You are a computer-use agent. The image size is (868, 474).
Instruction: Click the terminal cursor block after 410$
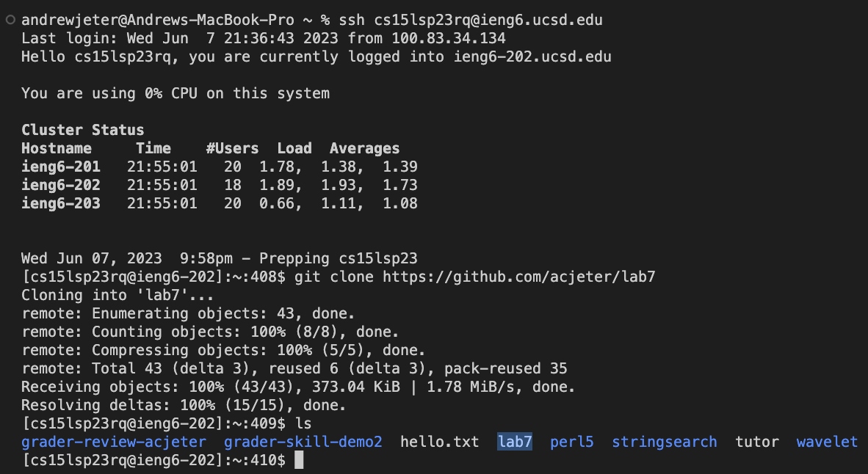[x=299, y=460]
